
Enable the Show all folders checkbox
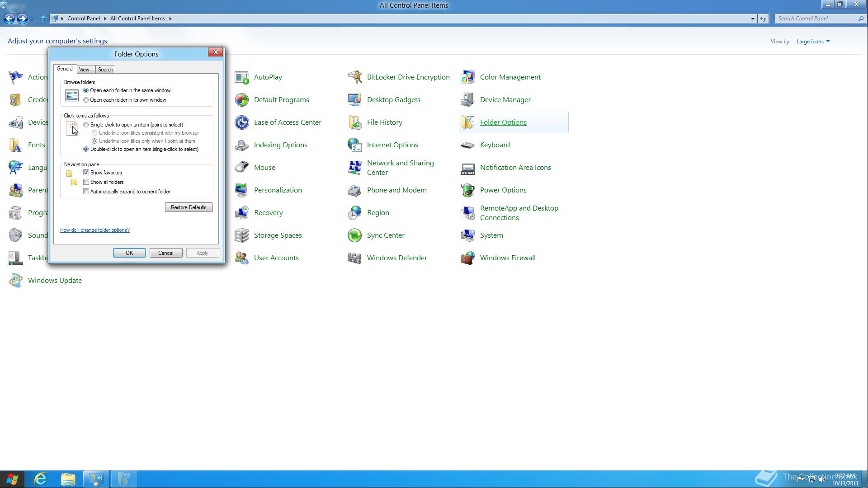pyautogui.click(x=86, y=182)
